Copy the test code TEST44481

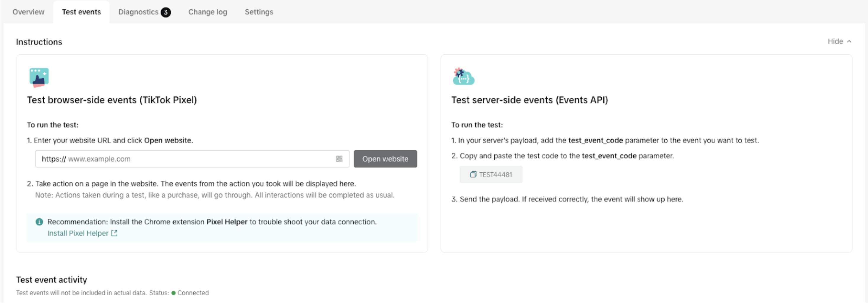tap(490, 175)
